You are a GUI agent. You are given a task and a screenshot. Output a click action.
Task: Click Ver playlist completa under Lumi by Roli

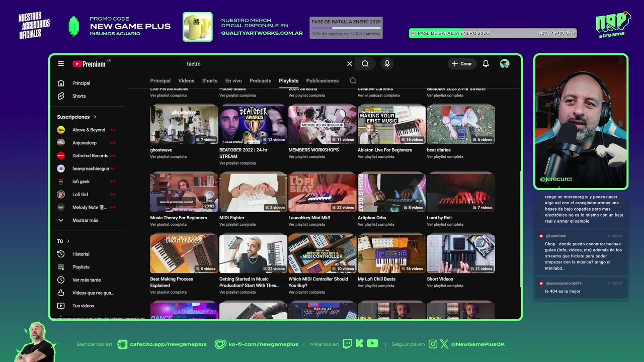[x=445, y=225]
